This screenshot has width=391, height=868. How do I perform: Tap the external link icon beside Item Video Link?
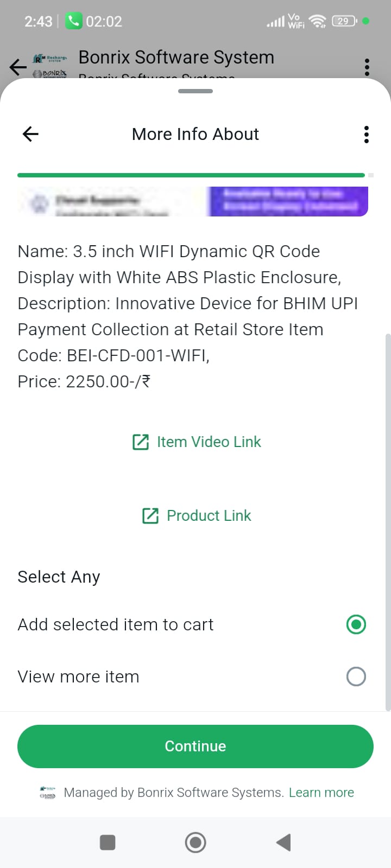[x=141, y=442]
